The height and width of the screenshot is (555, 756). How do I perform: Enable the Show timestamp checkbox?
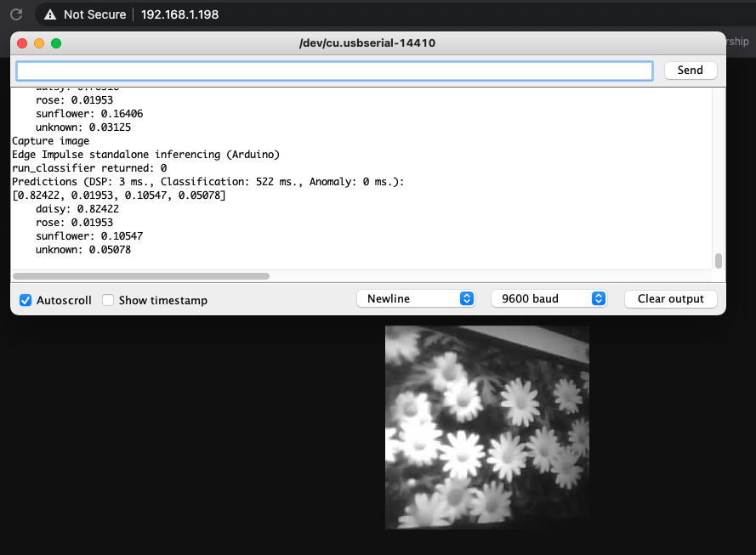coord(108,299)
